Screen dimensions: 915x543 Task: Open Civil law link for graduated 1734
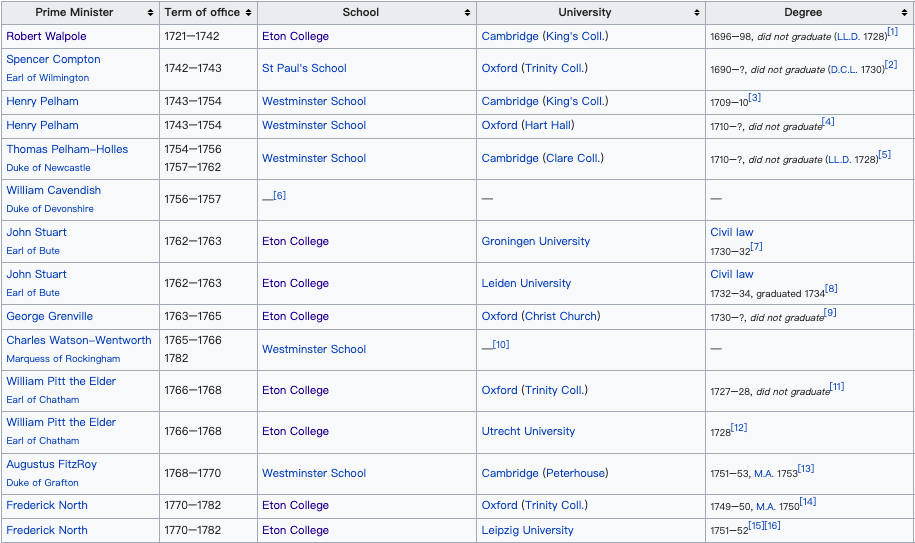(x=732, y=274)
